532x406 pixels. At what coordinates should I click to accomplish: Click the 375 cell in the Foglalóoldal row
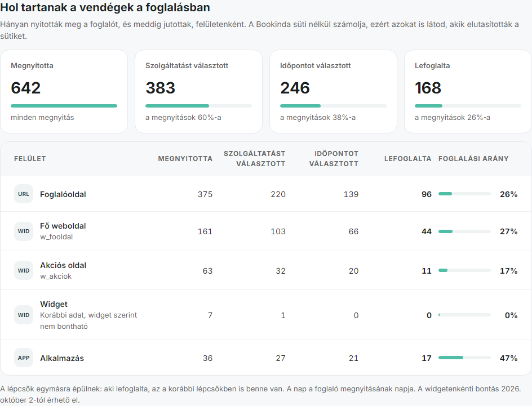pyautogui.click(x=205, y=194)
